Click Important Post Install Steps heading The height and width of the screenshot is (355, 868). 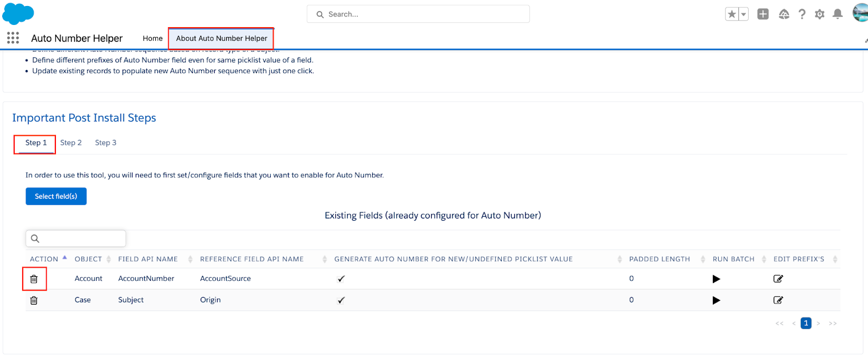tap(84, 118)
